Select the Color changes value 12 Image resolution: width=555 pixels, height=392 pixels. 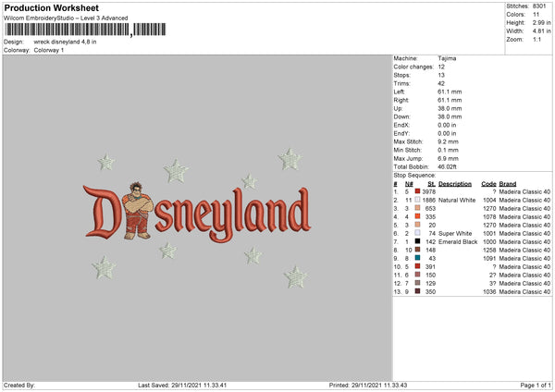point(441,67)
